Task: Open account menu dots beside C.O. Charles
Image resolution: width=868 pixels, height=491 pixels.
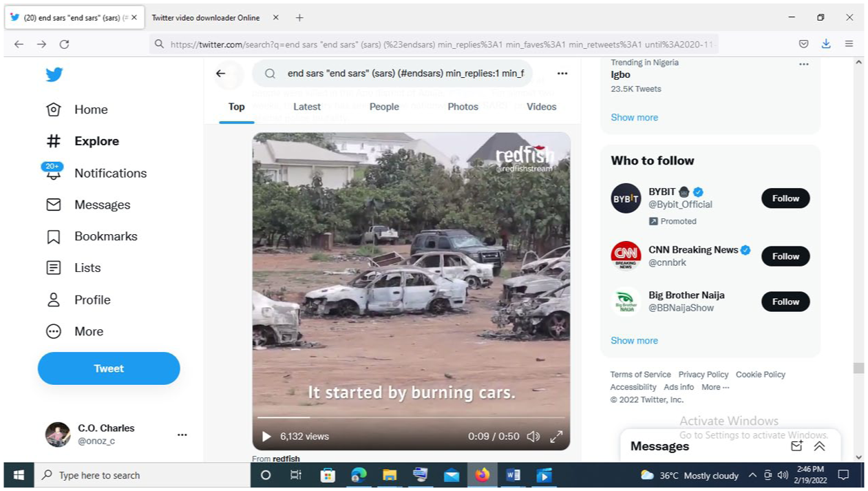Action: pos(182,435)
